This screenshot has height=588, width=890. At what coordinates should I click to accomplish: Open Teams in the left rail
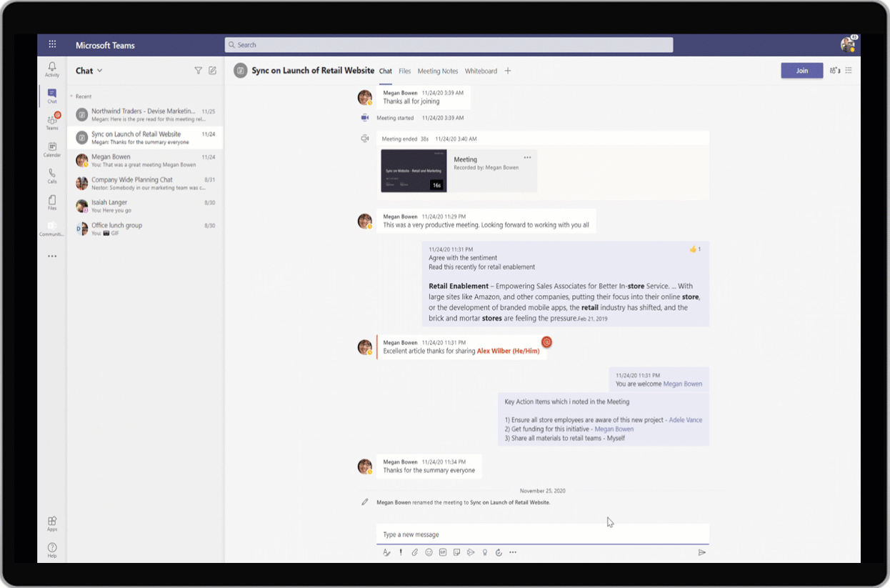(x=52, y=121)
